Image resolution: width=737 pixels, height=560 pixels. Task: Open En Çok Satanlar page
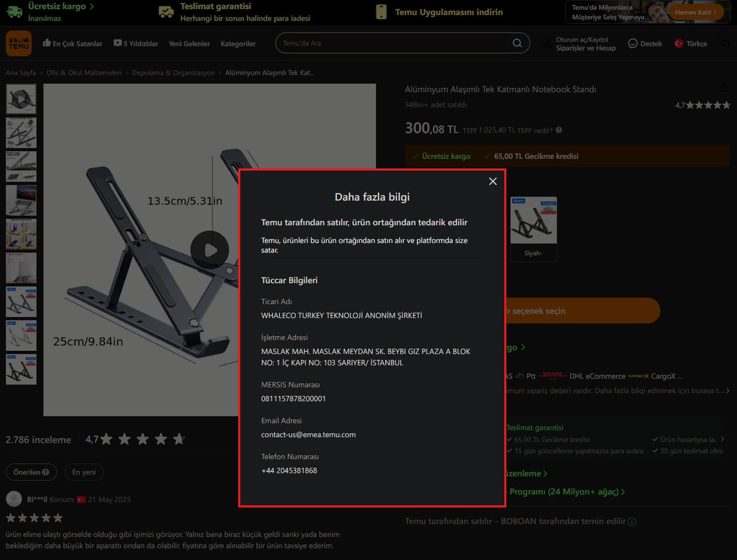tap(72, 44)
